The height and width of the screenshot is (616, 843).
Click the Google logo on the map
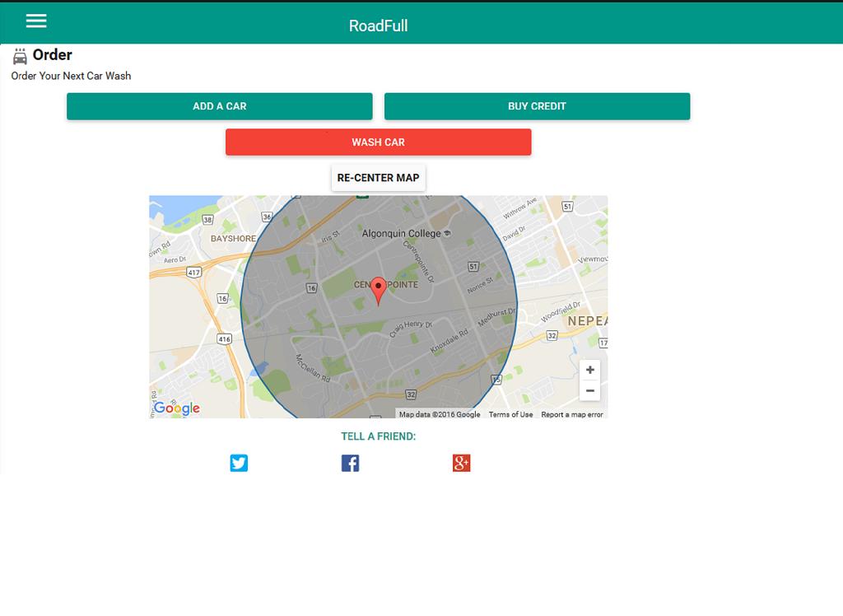(x=177, y=408)
